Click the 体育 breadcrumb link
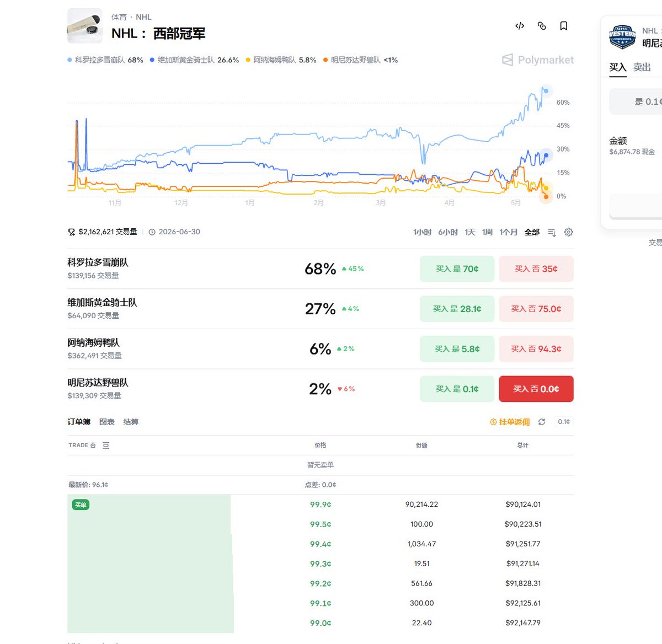Screen dimensions: 662x644 [119, 17]
